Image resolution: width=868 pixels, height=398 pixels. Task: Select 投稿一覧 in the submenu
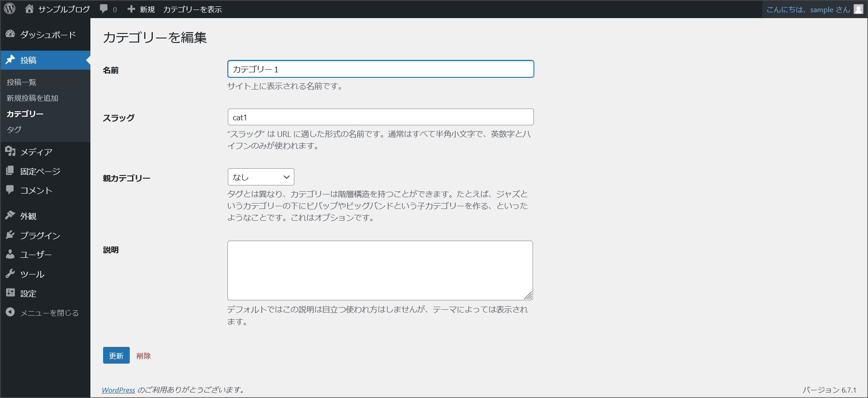[x=21, y=82]
